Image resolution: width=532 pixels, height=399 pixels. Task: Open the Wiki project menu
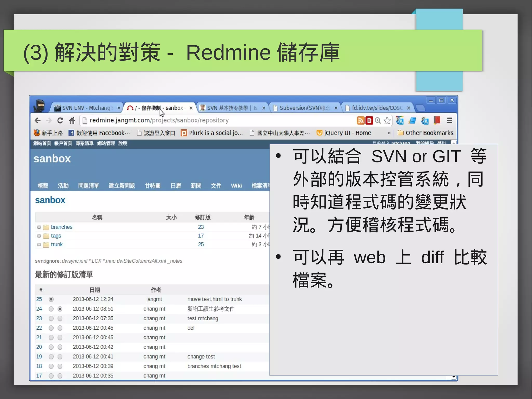tap(236, 186)
